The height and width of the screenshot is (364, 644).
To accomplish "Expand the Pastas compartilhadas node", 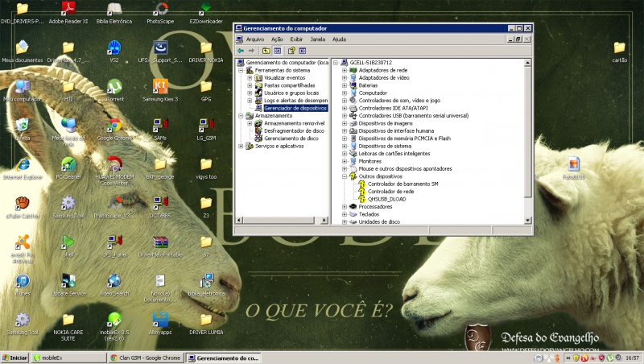I will pos(250,85).
